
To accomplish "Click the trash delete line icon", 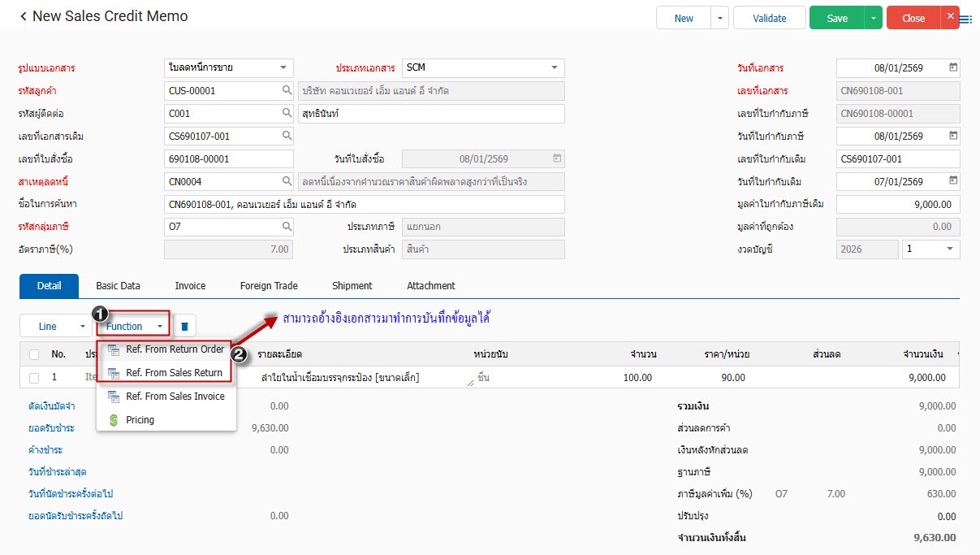I will (184, 326).
